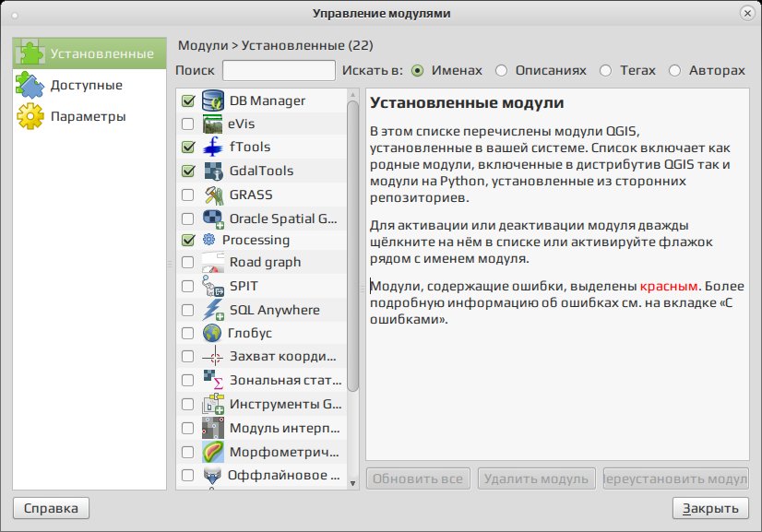Click the GdalTools plugin icon

(x=213, y=171)
